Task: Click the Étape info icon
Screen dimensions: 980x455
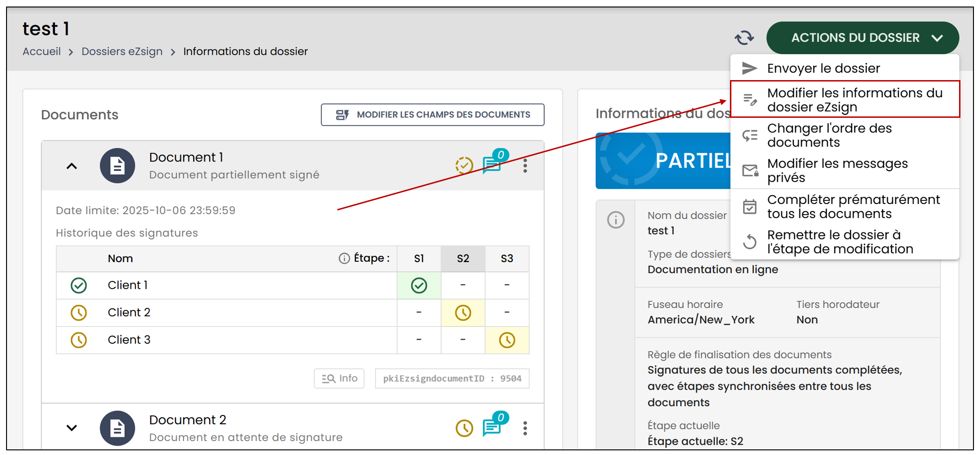Action: pos(344,258)
